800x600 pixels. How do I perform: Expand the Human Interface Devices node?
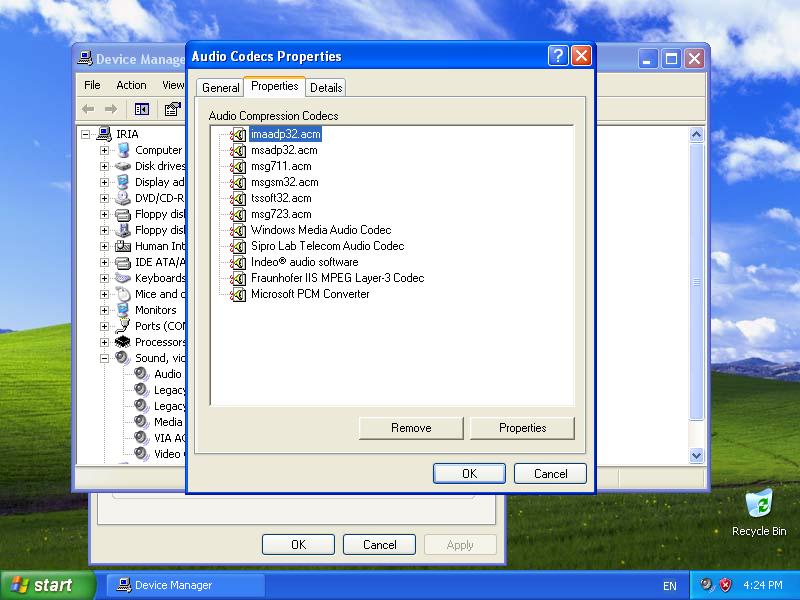coord(104,246)
